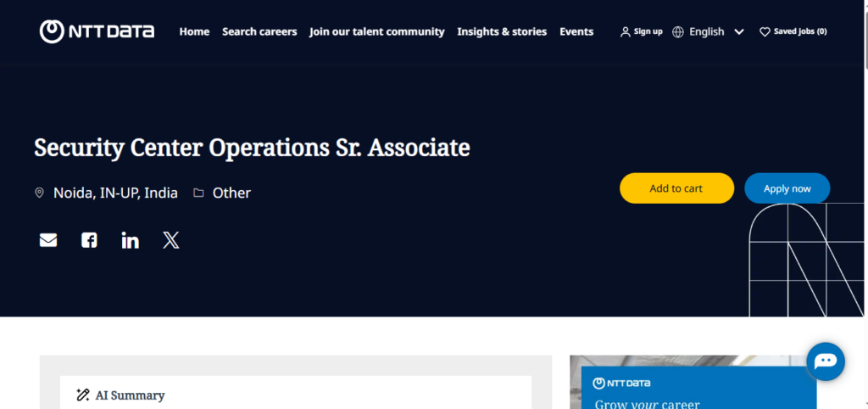Click Add to cart button
Image resolution: width=868 pixels, height=409 pixels.
[676, 188]
